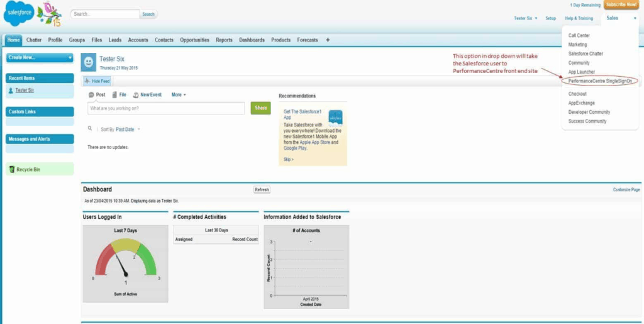Open AppExchange from the menu

pos(581,103)
